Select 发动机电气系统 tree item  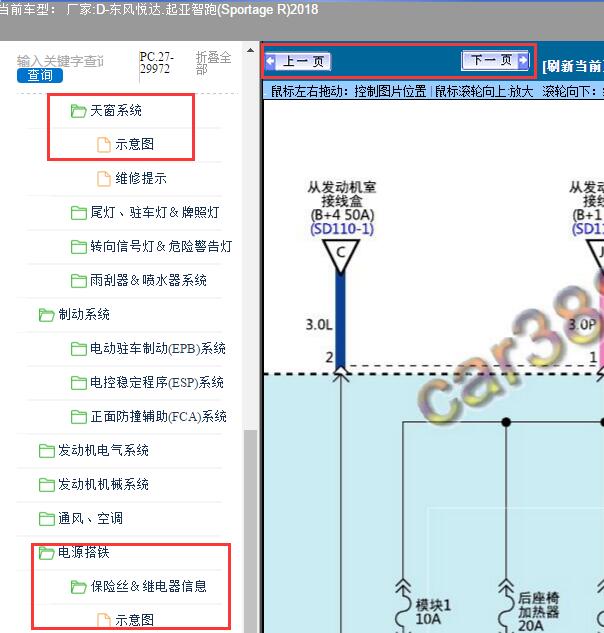point(103,451)
